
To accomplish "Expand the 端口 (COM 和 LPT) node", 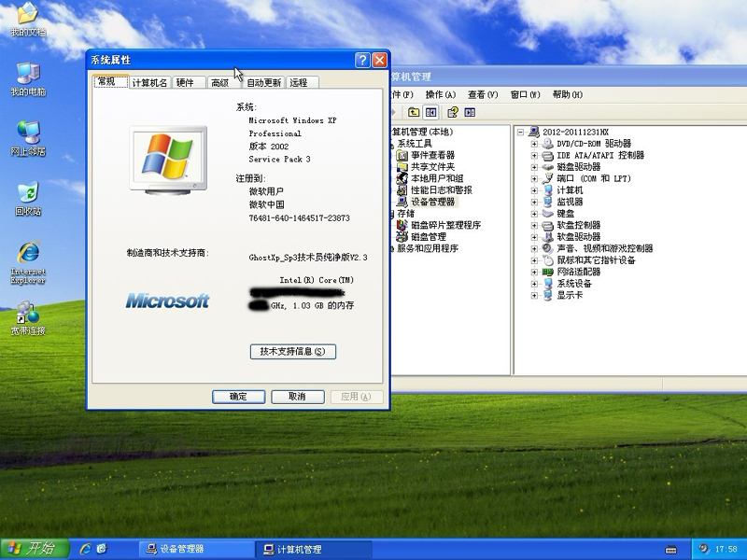I will 534,178.
